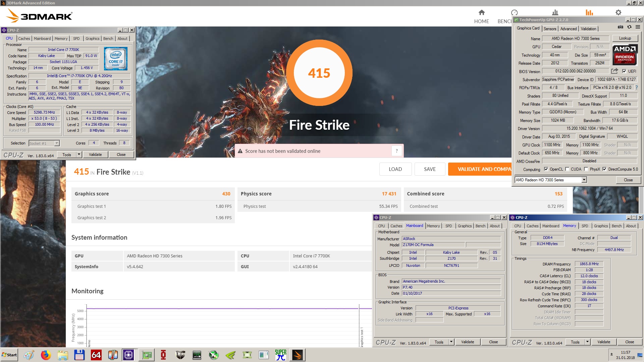Open Super Pi from the taskbar
This screenshot has height=362, width=644.
click(280, 355)
